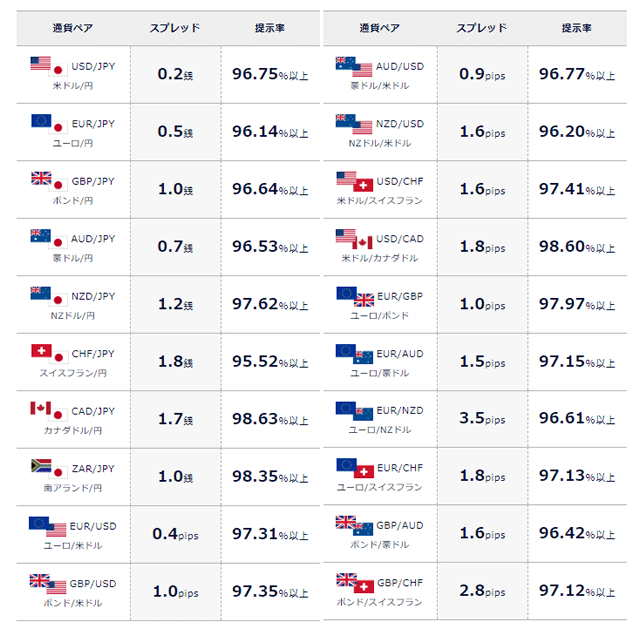Image resolution: width=640 pixels, height=629 pixels.
Task: Click the left 通貨ペア column header
Action: click(73, 28)
